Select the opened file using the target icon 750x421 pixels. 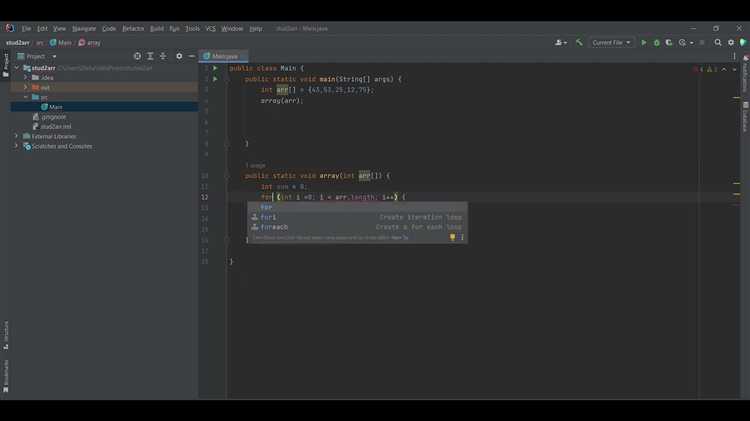click(x=137, y=56)
